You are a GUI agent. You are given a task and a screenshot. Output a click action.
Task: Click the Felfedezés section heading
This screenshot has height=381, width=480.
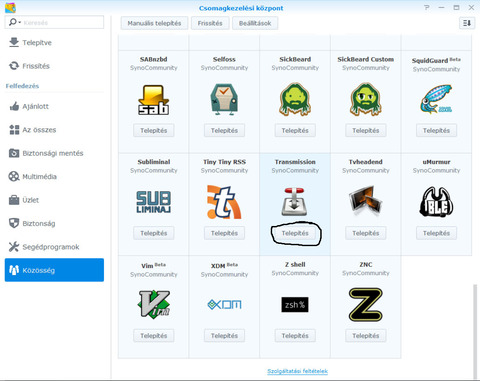[x=22, y=86]
